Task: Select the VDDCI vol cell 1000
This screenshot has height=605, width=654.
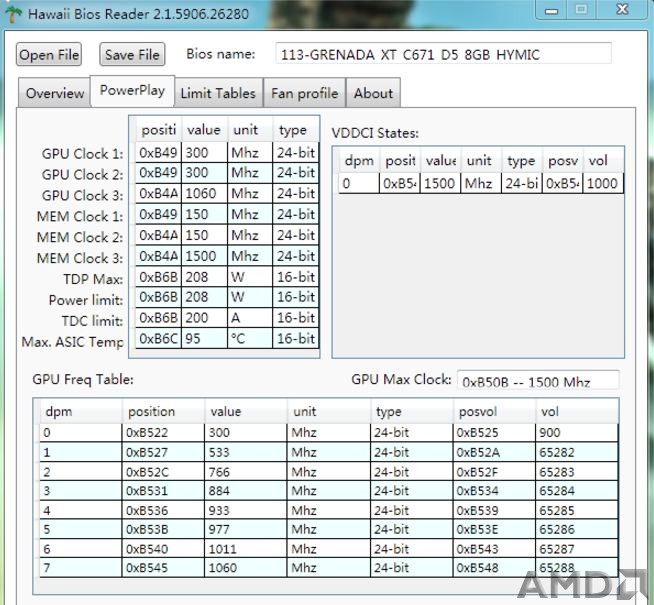Action: pyautogui.click(x=603, y=183)
